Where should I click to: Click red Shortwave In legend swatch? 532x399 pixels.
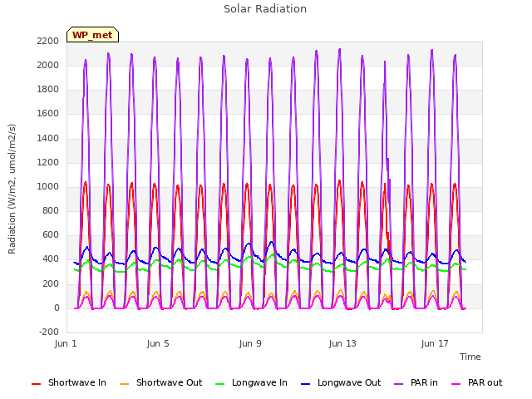[36, 384]
